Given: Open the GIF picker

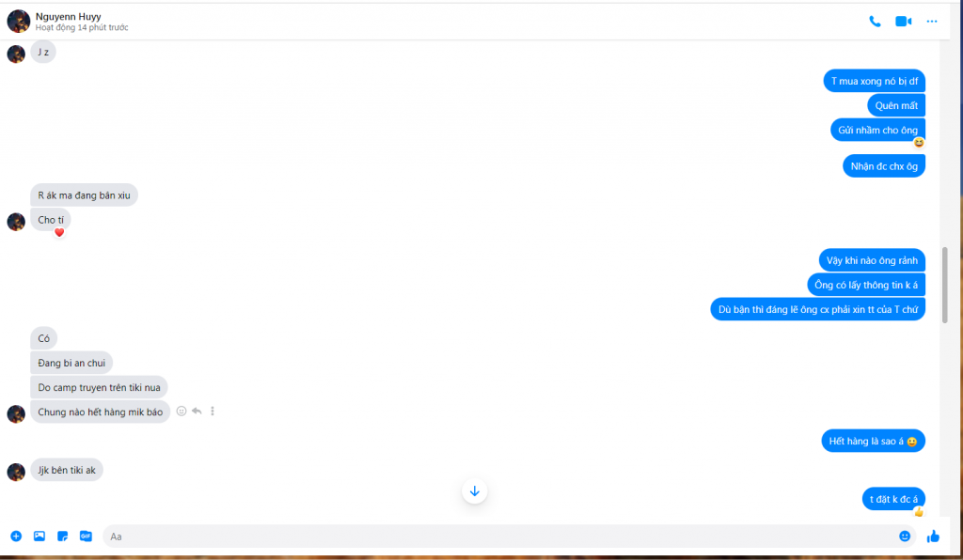Looking at the screenshot, I should (86, 537).
